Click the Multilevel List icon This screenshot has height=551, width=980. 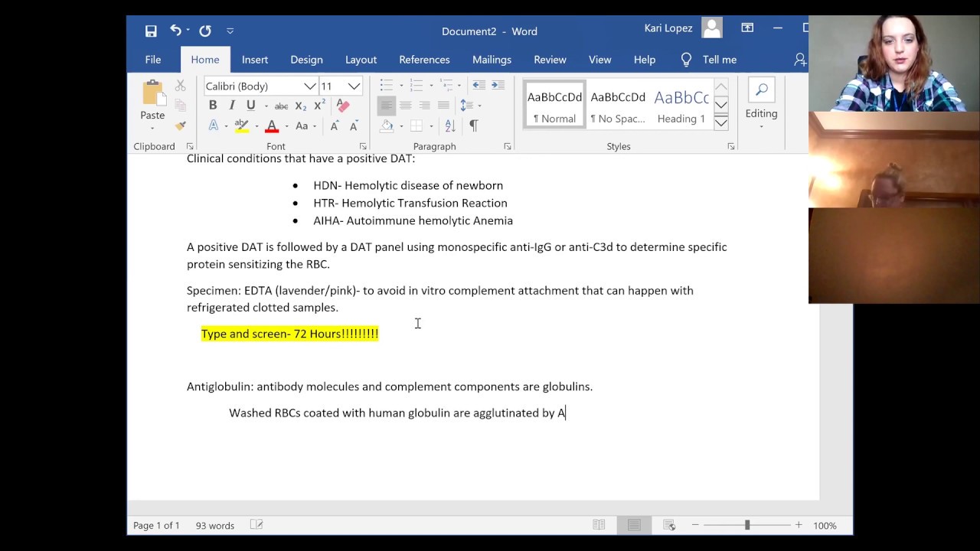[446, 85]
